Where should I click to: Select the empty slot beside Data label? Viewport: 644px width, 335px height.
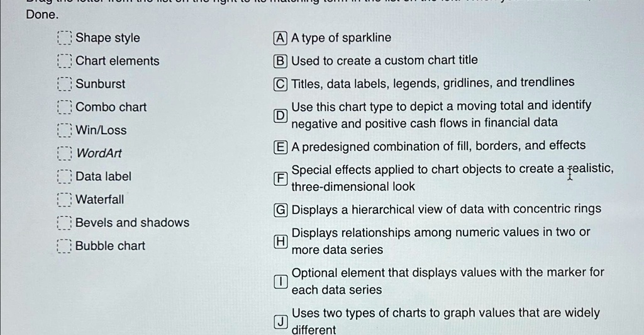(64, 176)
